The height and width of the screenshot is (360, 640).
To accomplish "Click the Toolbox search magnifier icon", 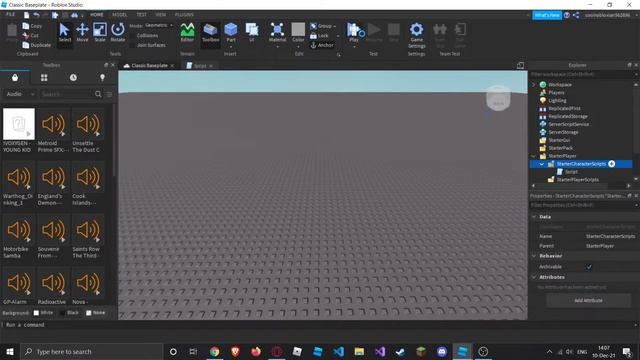I will tap(98, 94).
